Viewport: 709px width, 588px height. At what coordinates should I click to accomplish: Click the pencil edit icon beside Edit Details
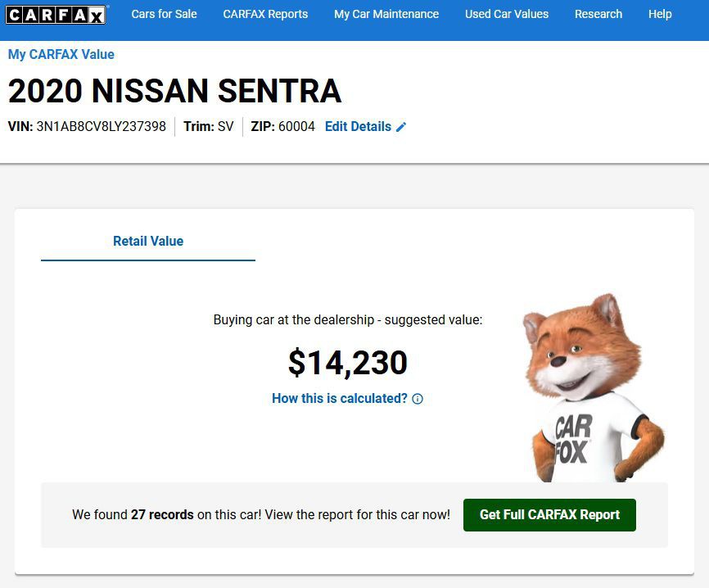point(401,126)
